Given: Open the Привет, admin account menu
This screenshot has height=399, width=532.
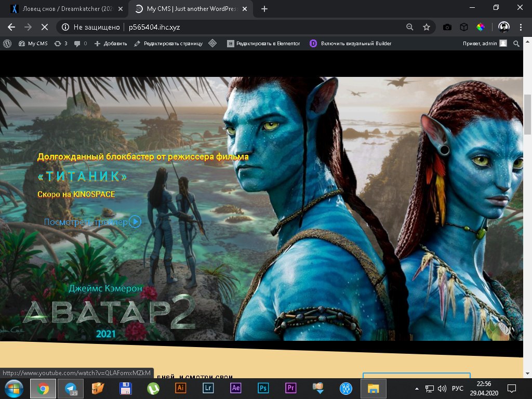Looking at the screenshot, I should tap(485, 44).
